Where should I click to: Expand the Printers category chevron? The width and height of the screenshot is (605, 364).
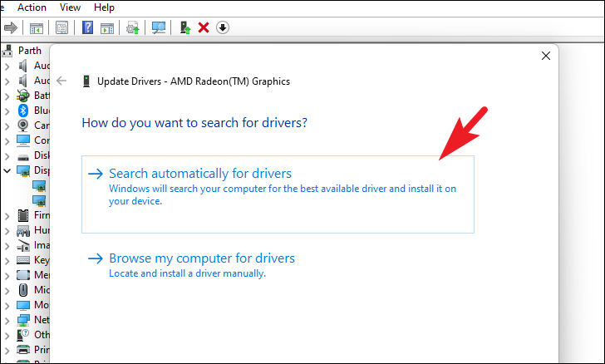point(7,351)
